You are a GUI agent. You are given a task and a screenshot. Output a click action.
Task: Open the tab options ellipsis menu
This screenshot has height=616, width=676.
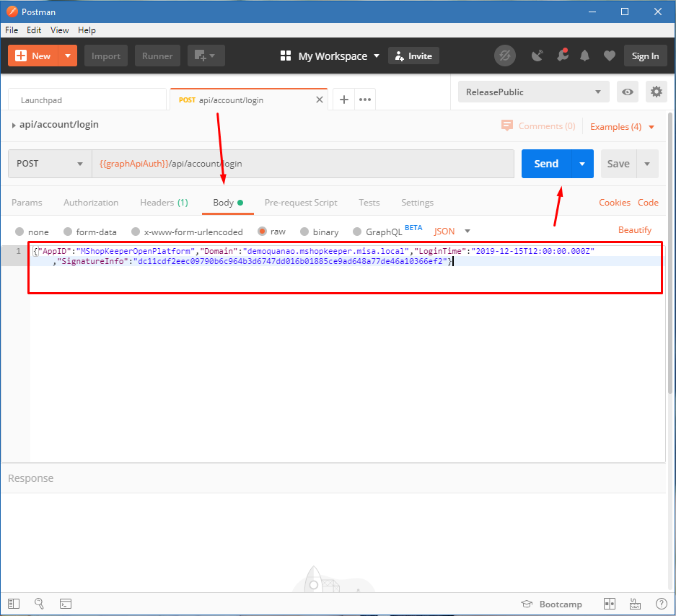365,100
